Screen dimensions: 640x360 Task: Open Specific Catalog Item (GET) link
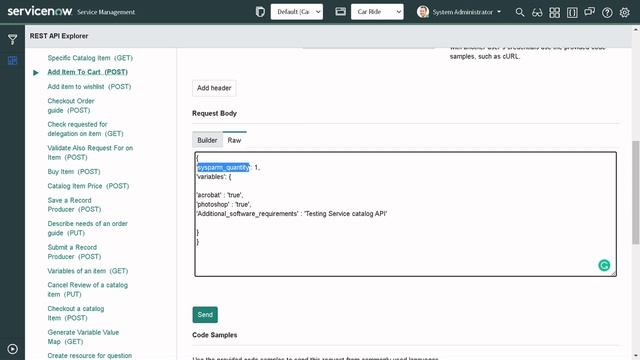point(90,58)
